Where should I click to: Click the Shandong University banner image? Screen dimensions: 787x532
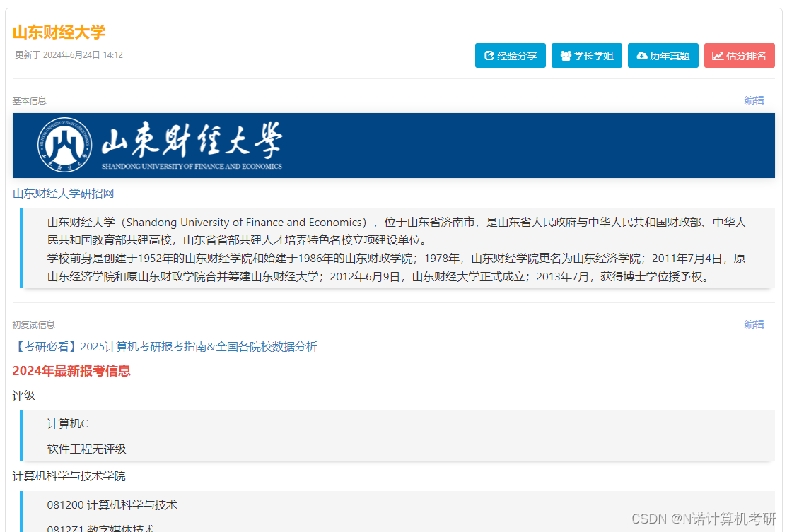[393, 146]
